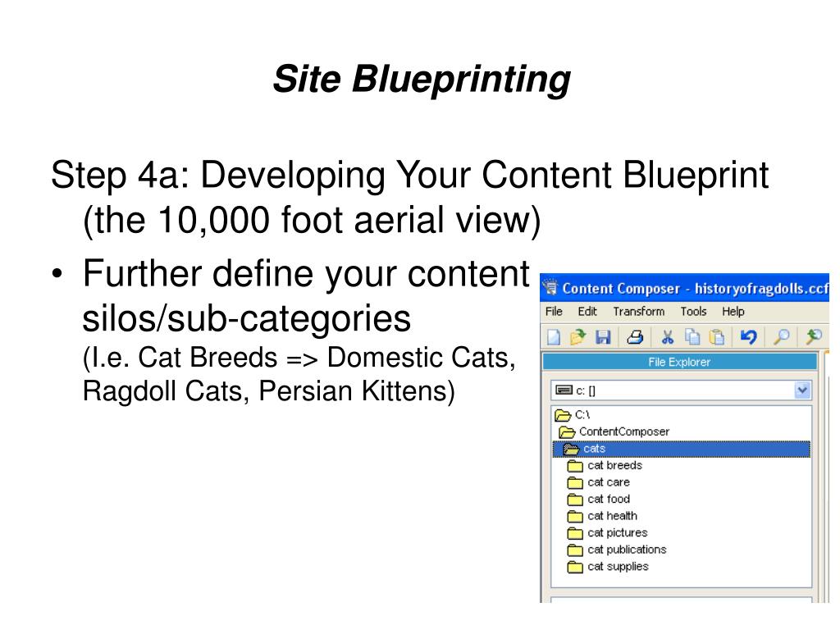
Task: Click the Find magnifier icon
Action: click(x=781, y=337)
